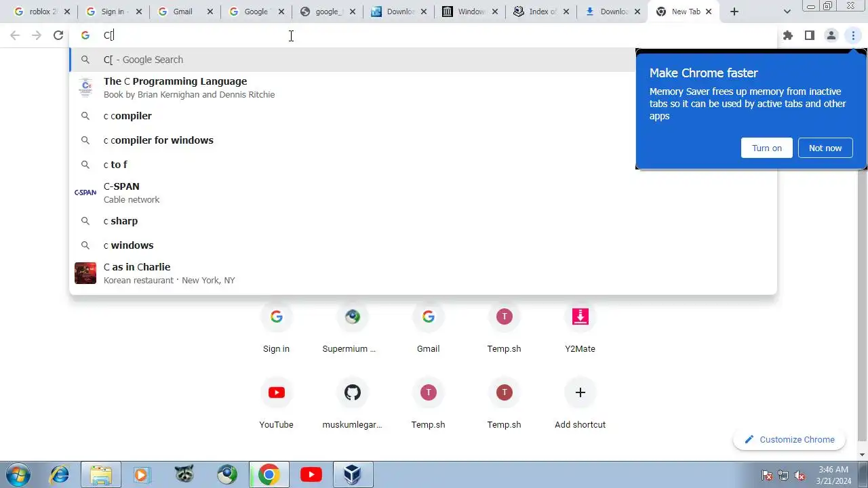Select the 'c compiler' suggestion

tap(423, 116)
